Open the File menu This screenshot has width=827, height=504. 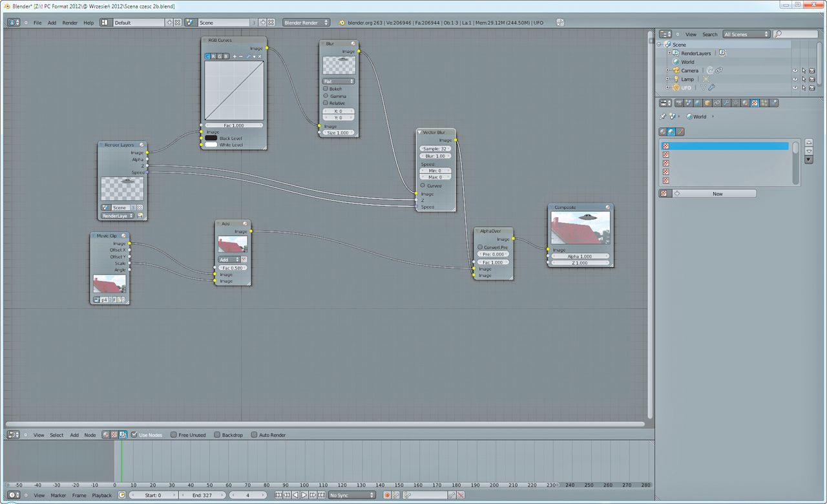point(37,23)
